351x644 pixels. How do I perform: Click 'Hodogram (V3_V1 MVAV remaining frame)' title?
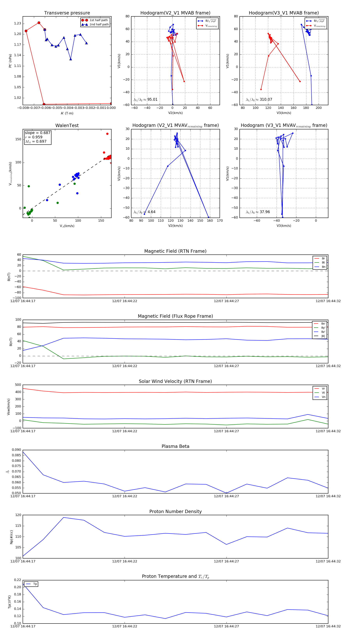tap(284, 125)
